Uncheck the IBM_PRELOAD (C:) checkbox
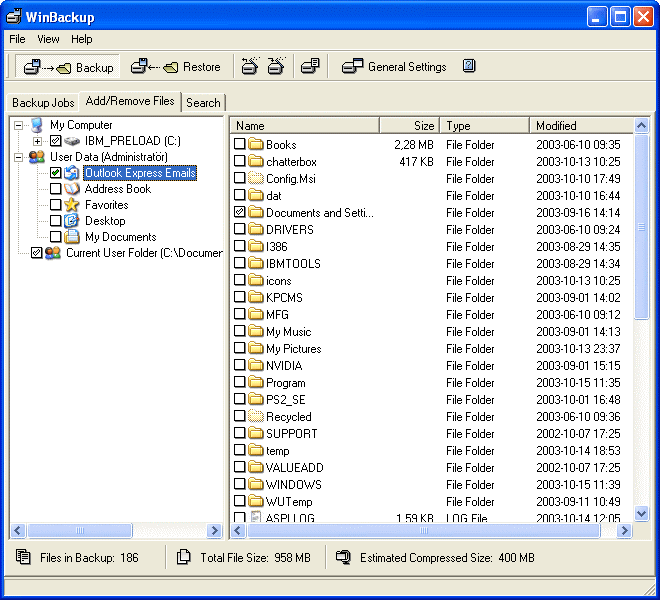The width and height of the screenshot is (660, 600). pos(55,141)
